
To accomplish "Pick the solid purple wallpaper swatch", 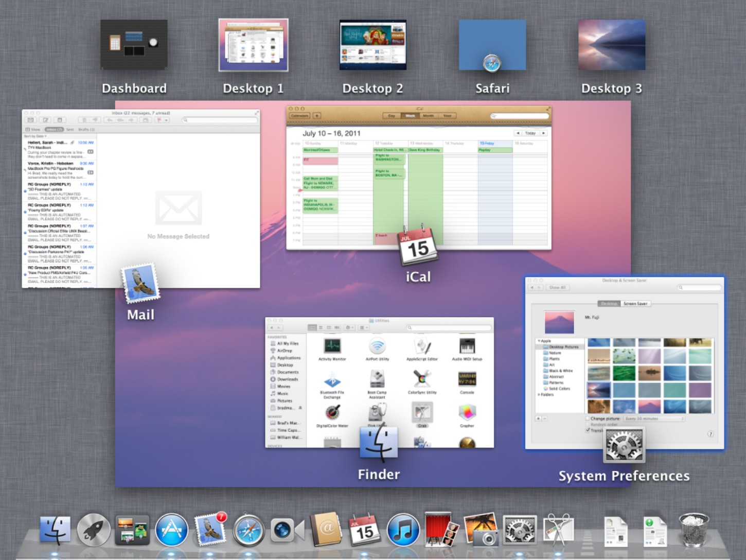I will point(700,390).
